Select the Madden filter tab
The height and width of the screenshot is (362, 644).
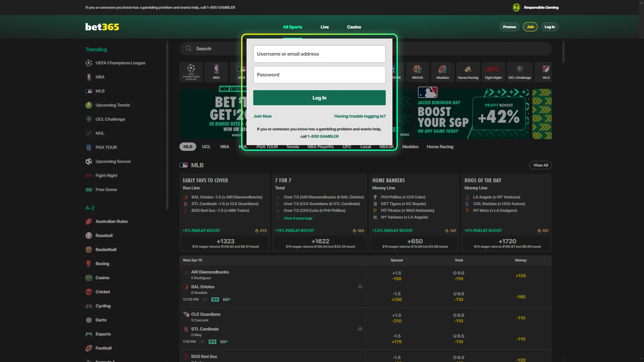(x=410, y=147)
